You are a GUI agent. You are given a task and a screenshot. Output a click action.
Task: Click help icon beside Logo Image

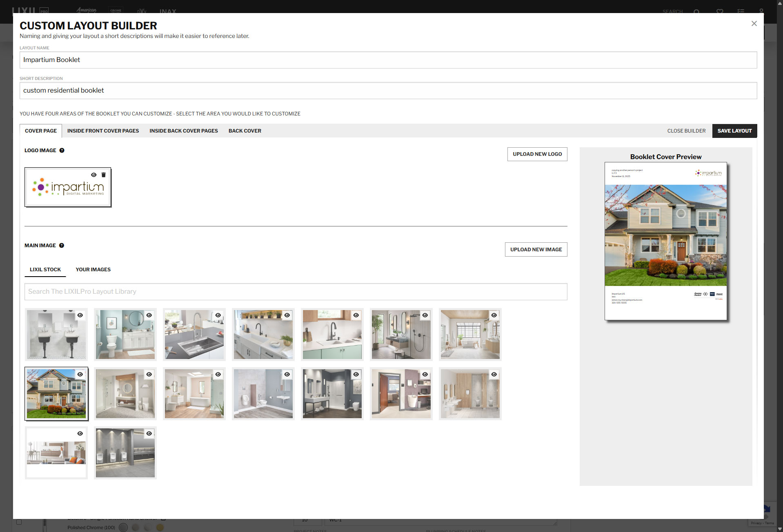pos(62,151)
